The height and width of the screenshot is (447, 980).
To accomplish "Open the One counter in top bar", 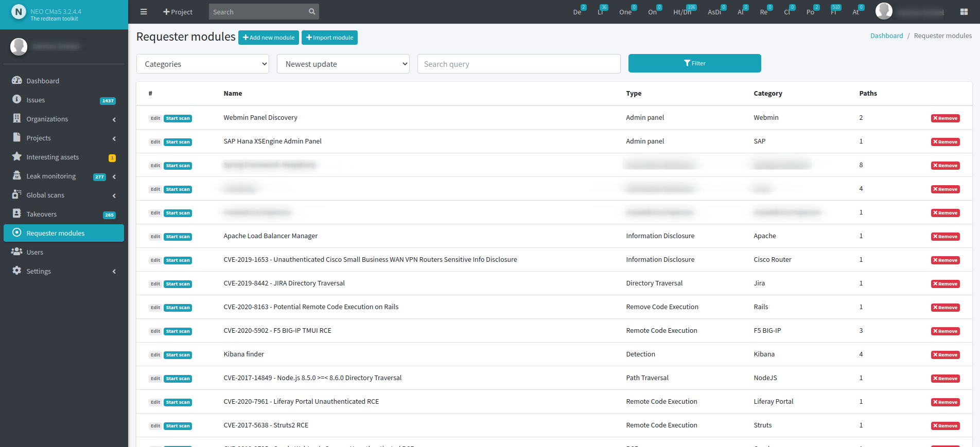I will coord(627,10).
